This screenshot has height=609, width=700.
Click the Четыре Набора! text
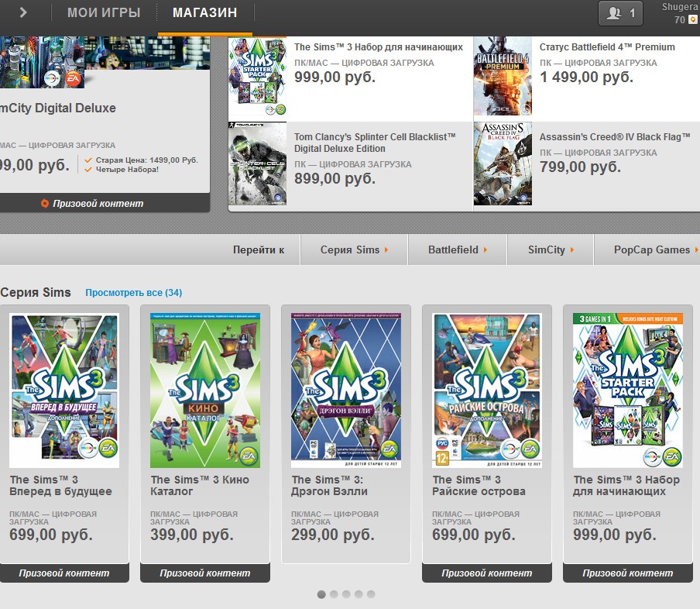click(x=127, y=170)
